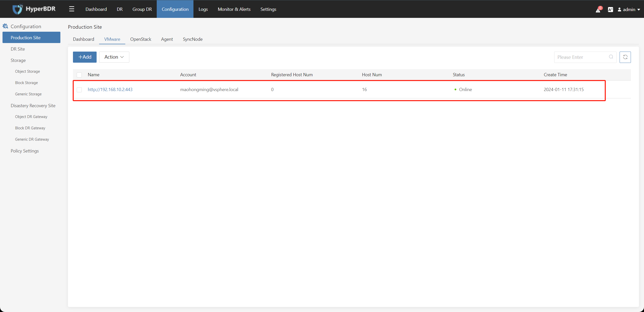Click the hamburger menu icon

71,9
